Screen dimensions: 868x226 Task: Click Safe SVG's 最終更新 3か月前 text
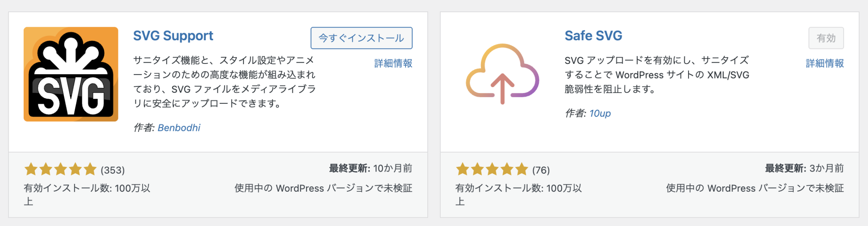[x=804, y=169]
